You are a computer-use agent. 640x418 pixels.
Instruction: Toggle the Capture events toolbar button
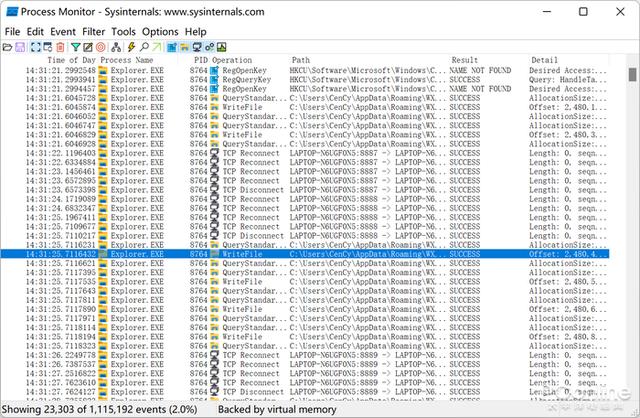pos(36,47)
